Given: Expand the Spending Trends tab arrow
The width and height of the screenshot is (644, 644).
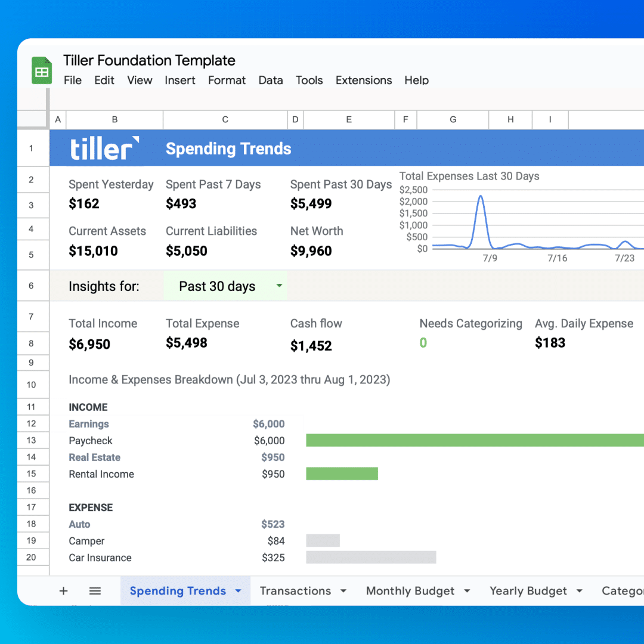Looking at the screenshot, I should click(238, 591).
